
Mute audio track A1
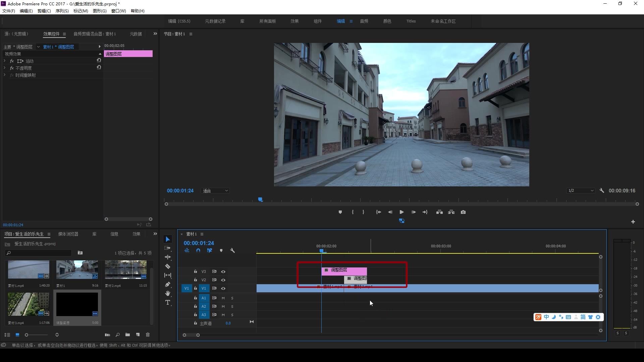pyautogui.click(x=223, y=298)
